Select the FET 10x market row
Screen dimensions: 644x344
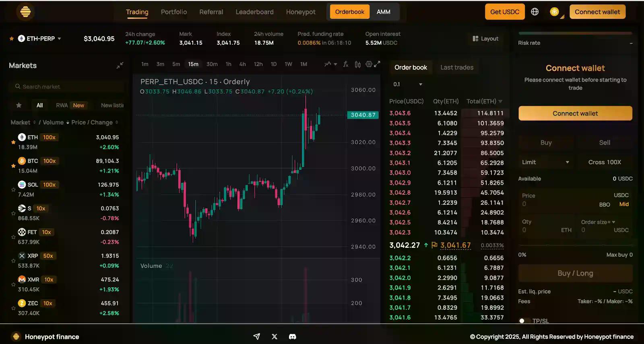(66, 237)
